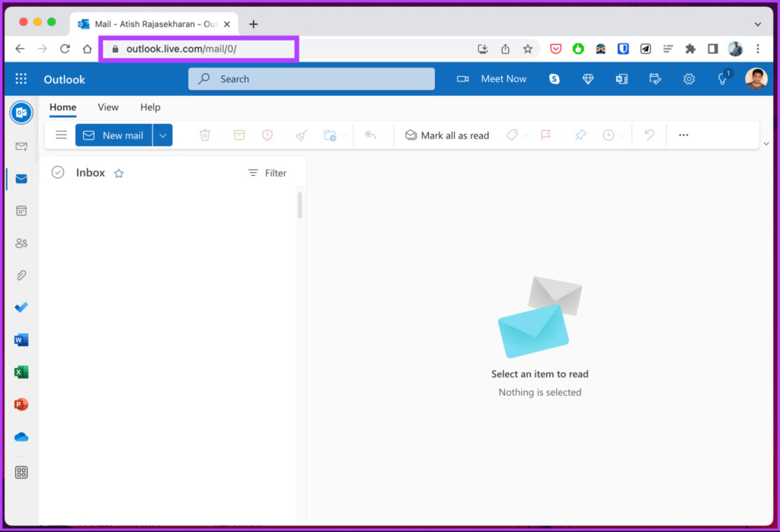This screenshot has width=780, height=532.
Task: Open Excel from the sidebar
Action: coord(21,372)
